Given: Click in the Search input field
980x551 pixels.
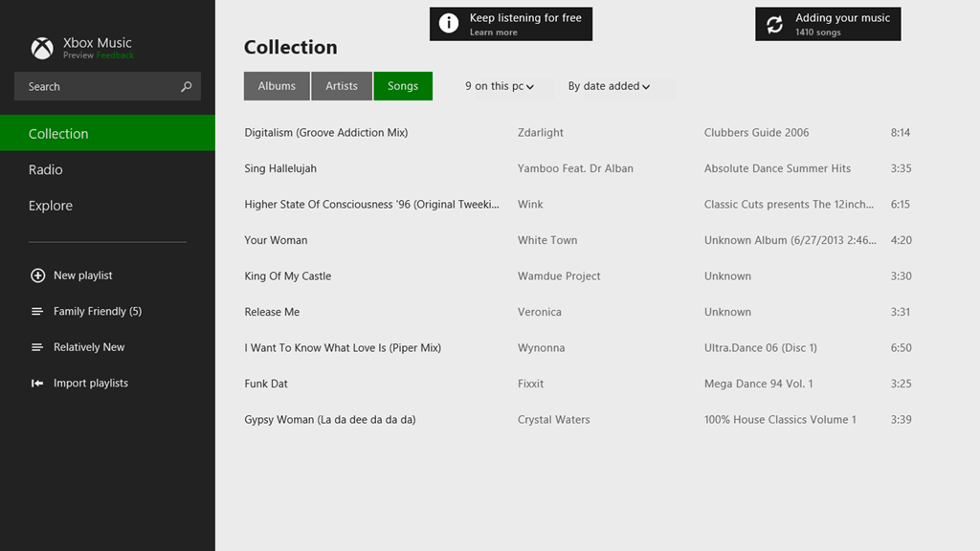Looking at the screenshot, I should (107, 86).
